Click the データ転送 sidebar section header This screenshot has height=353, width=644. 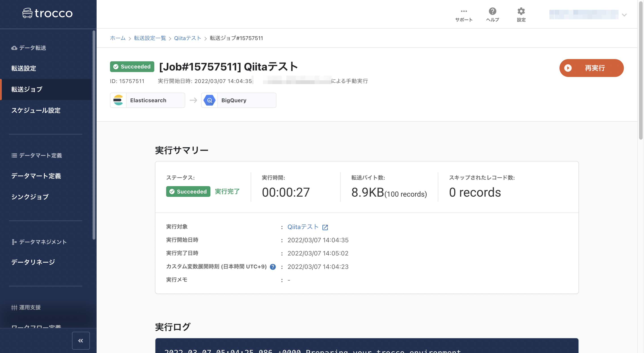coord(32,48)
